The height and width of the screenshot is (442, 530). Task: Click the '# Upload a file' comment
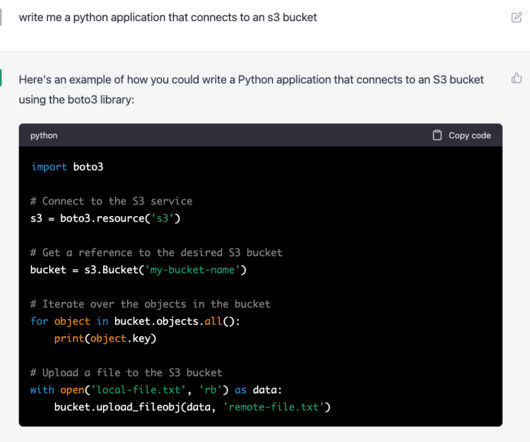pos(126,373)
